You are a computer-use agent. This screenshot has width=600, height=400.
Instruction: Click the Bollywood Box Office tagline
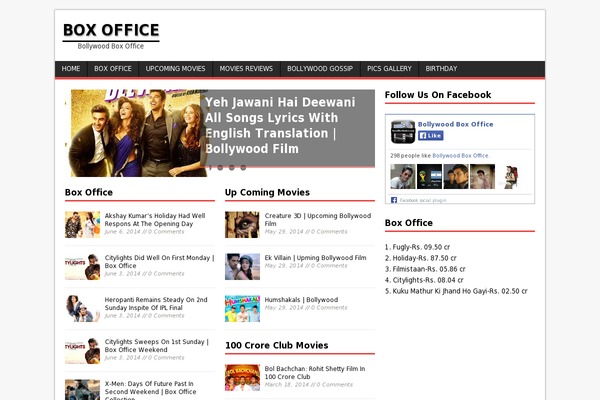click(x=111, y=46)
